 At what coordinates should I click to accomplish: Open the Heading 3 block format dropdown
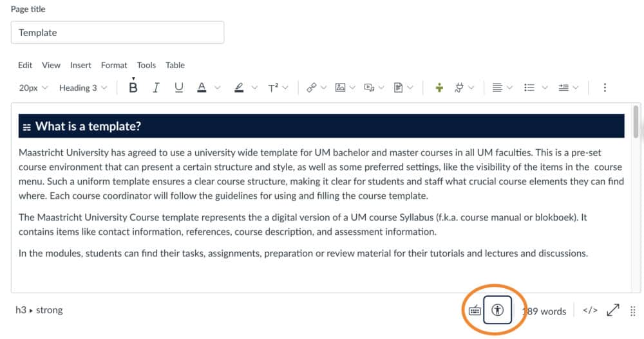[x=83, y=88]
